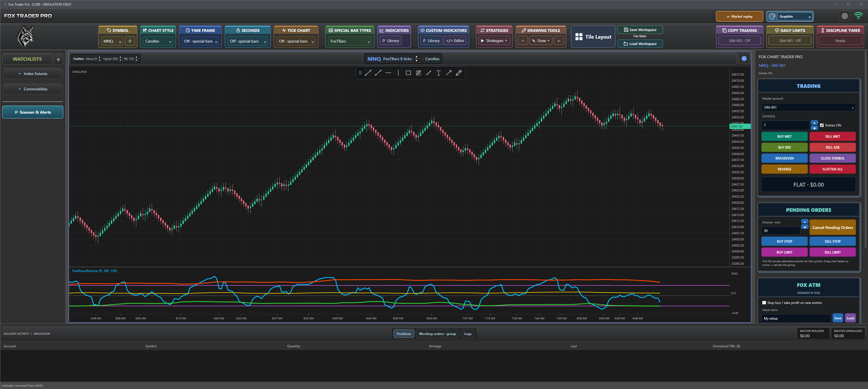Open the Master account SIM-001 dropdown

808,107
